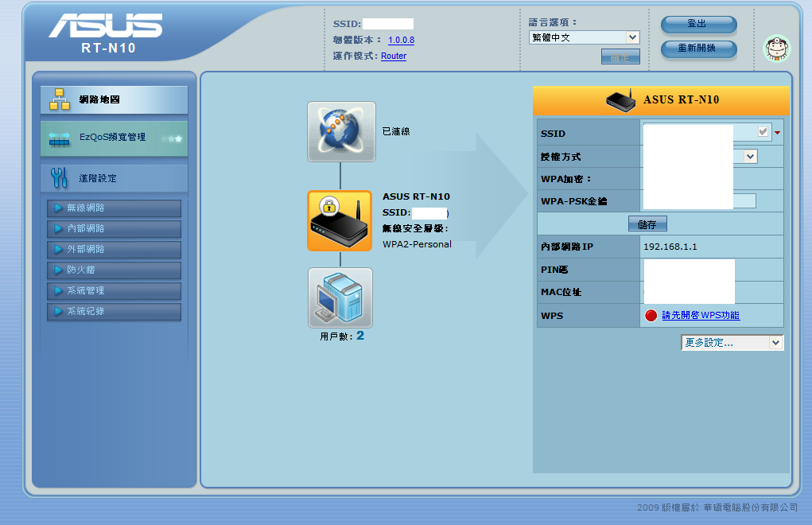The height and width of the screenshot is (525, 812).
Task: Toggle the checkbox next to SSID field
Action: pos(763,131)
